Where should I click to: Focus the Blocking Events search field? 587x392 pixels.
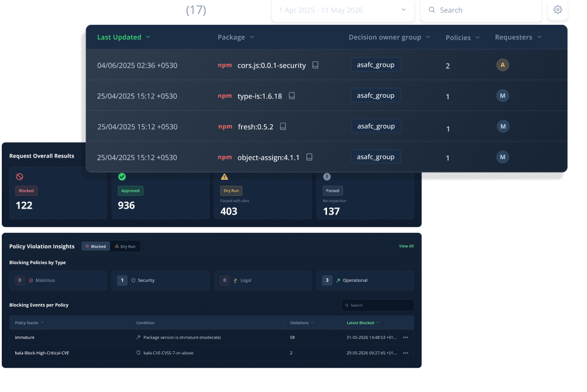point(377,305)
